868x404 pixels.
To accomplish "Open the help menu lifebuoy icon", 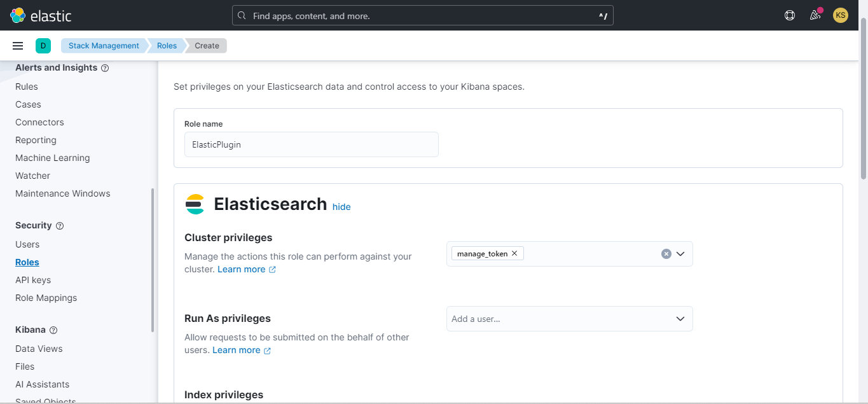I will point(790,15).
